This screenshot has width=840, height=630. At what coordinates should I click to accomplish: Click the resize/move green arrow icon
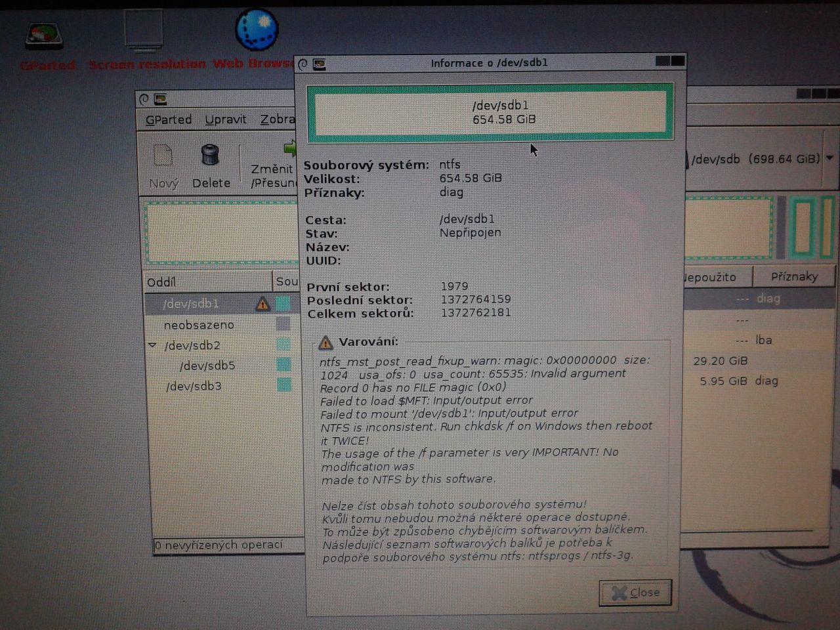(x=289, y=148)
